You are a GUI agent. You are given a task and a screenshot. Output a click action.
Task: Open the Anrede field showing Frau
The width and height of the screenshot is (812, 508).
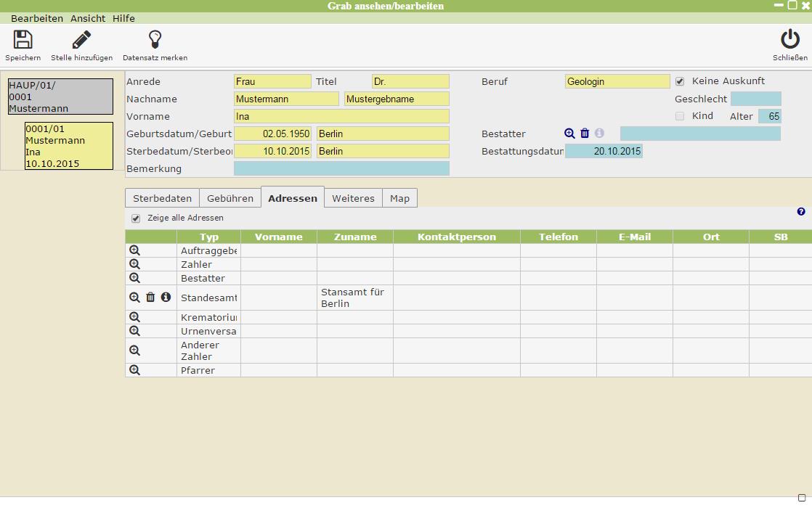point(272,81)
